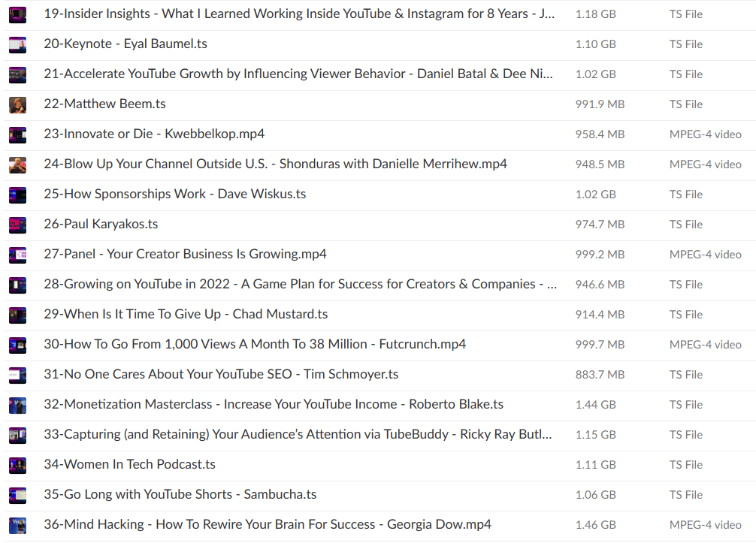Click the thumbnail beside 20-Keynote - Eyal Baumel

tap(17, 44)
